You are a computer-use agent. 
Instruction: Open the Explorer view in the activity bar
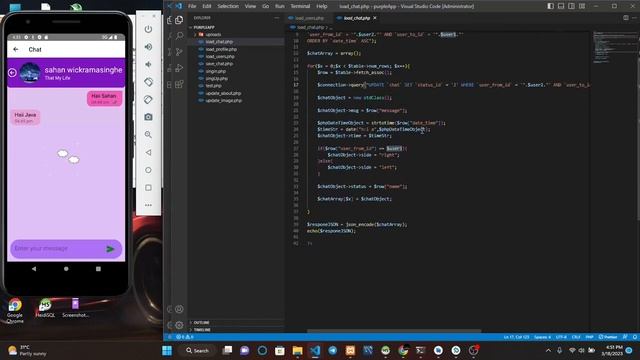(179, 20)
